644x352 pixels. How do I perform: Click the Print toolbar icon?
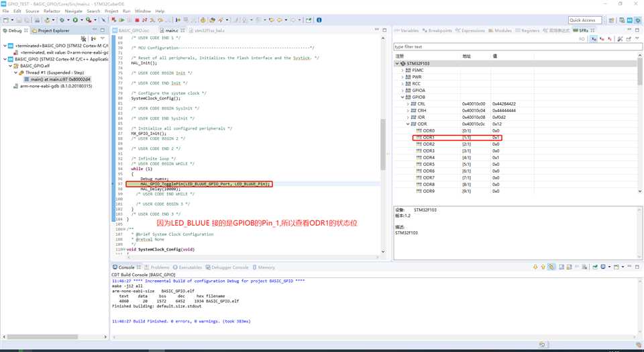(x=38, y=19)
